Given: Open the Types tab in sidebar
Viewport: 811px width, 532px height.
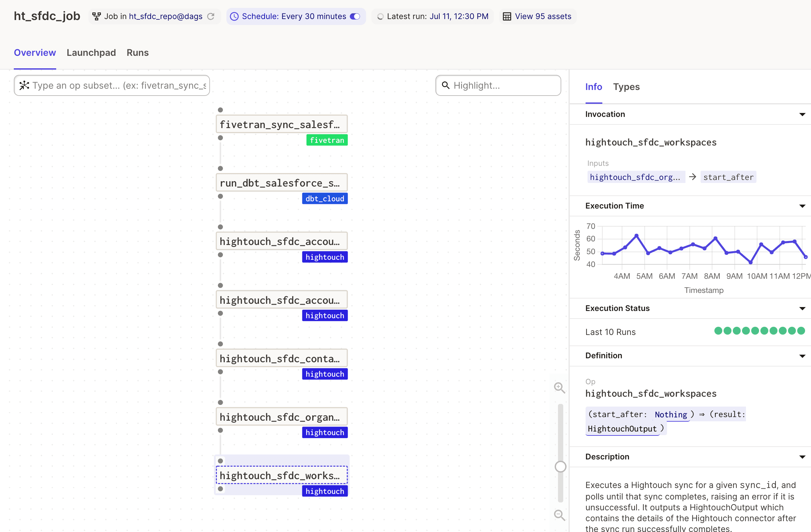Looking at the screenshot, I should coord(626,87).
